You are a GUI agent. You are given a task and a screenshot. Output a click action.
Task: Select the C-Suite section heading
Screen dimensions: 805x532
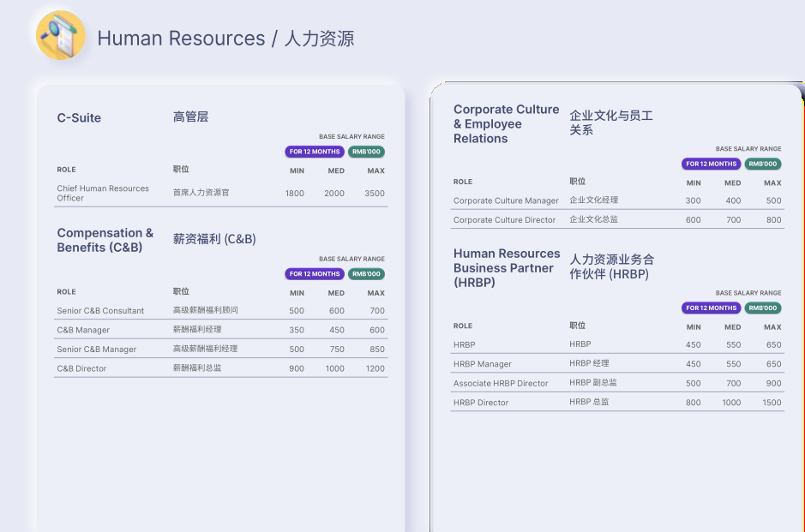(x=79, y=118)
